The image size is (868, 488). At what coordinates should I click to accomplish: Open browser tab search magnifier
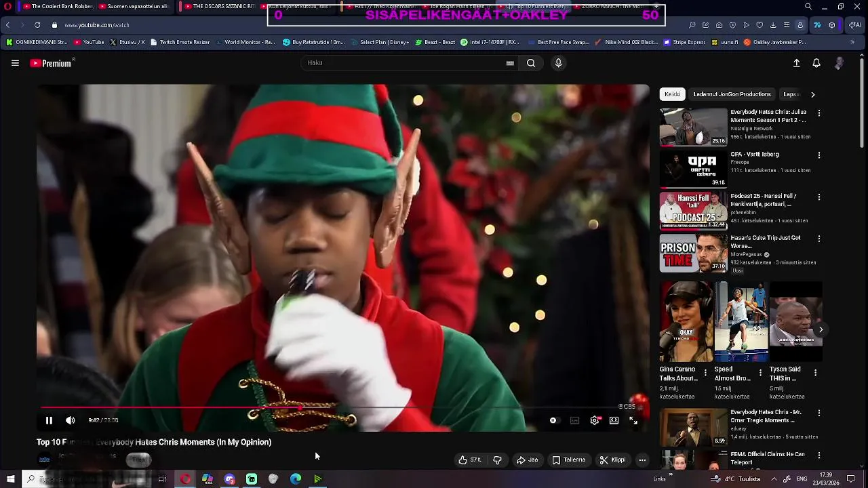point(808,7)
